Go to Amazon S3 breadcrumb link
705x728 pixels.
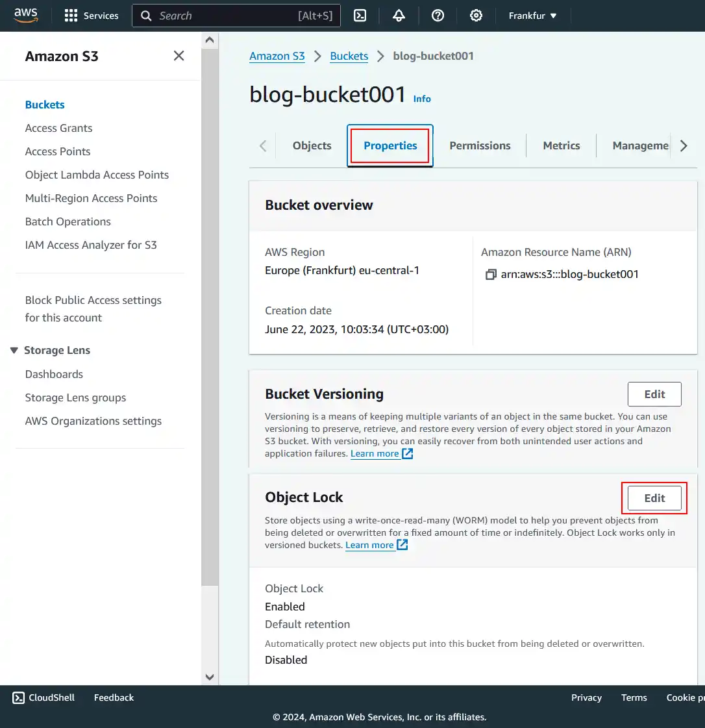point(277,56)
